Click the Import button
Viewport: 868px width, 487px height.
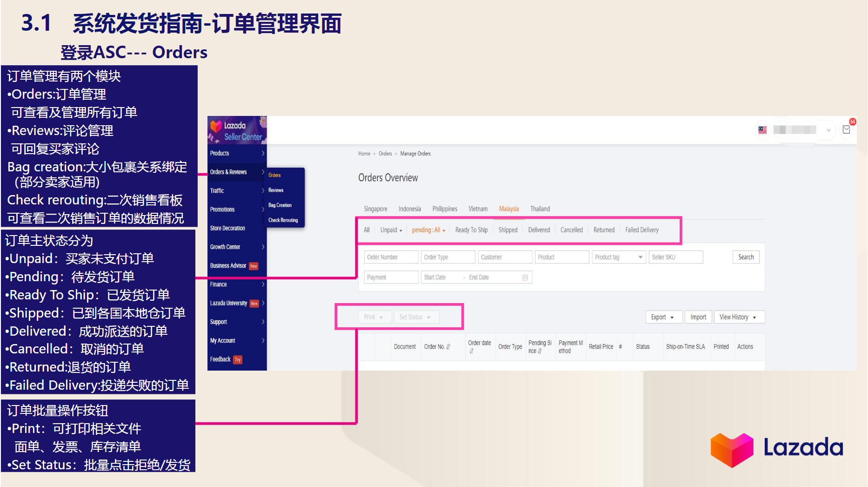[698, 317]
